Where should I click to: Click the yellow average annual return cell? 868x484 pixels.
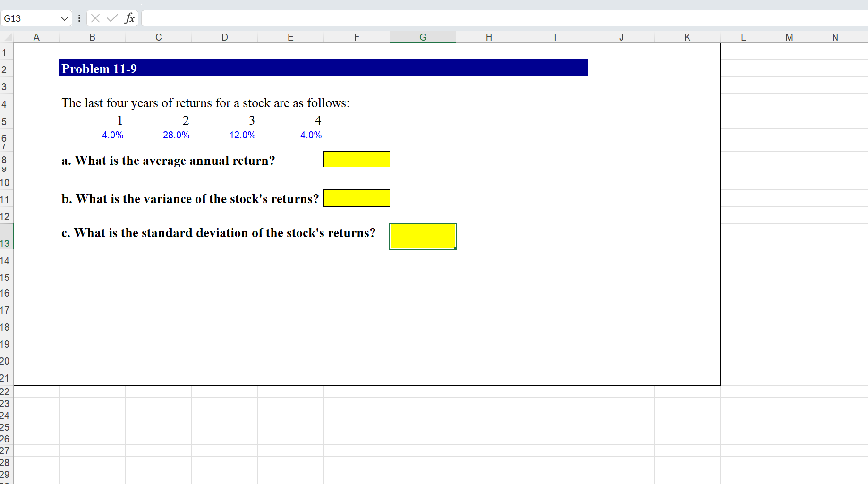(357, 159)
